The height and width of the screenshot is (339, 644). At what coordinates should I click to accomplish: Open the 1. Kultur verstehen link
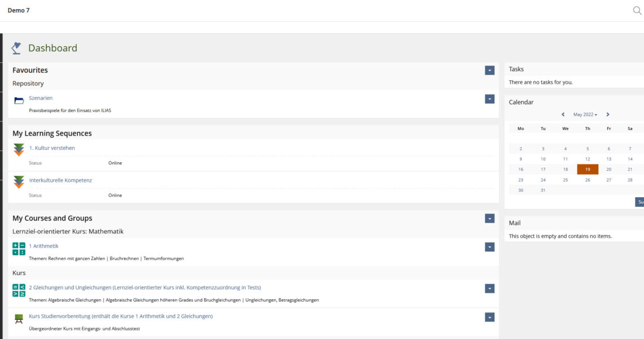52,148
